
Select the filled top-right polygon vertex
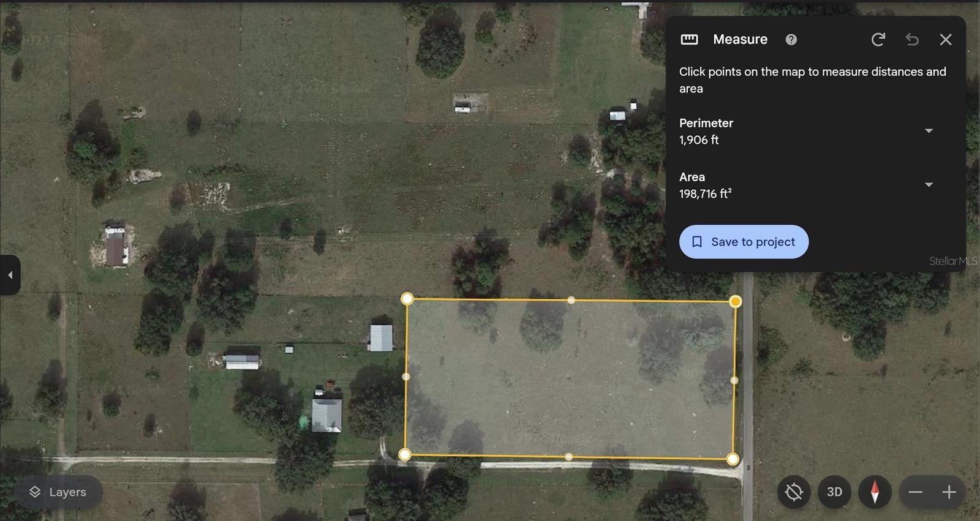point(736,301)
